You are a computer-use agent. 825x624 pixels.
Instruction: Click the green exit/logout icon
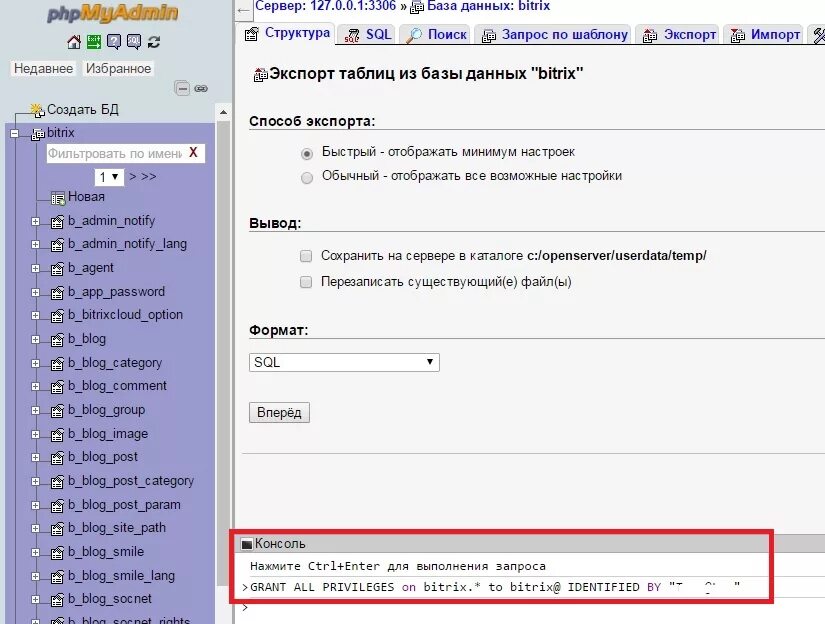point(94,42)
